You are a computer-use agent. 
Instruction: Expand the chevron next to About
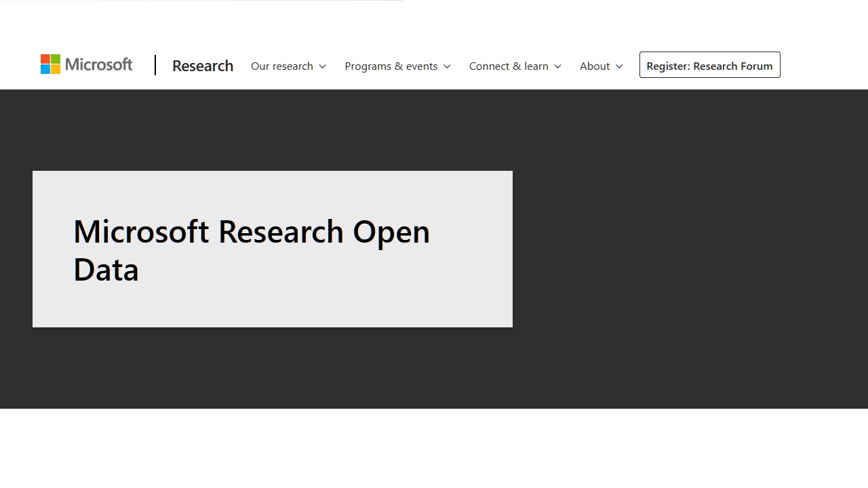[x=619, y=66]
